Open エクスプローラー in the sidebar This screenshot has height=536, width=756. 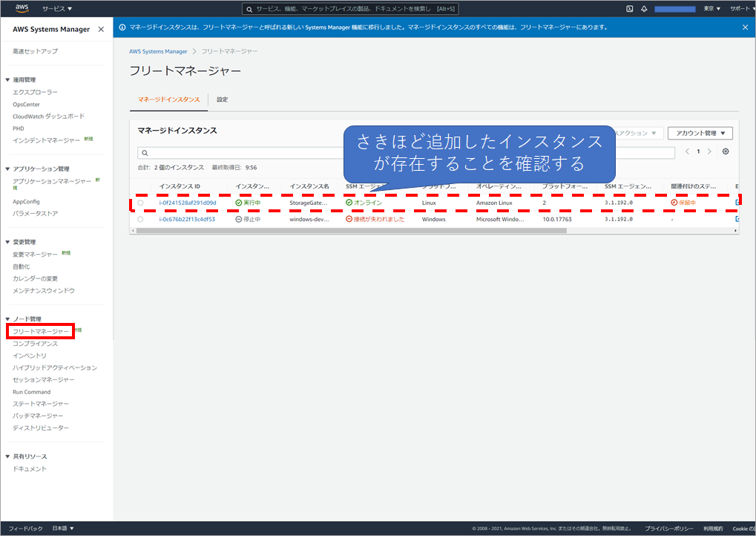tap(35, 92)
